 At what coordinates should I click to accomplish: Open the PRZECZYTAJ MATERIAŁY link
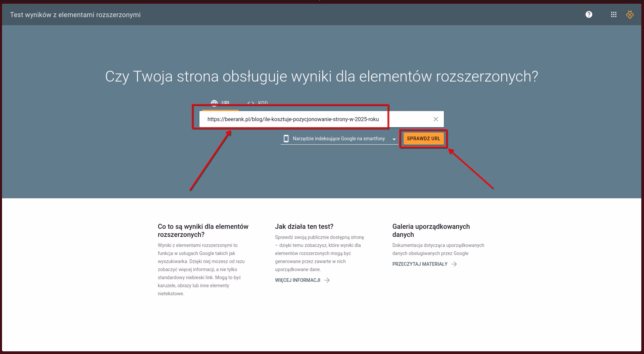click(x=420, y=264)
